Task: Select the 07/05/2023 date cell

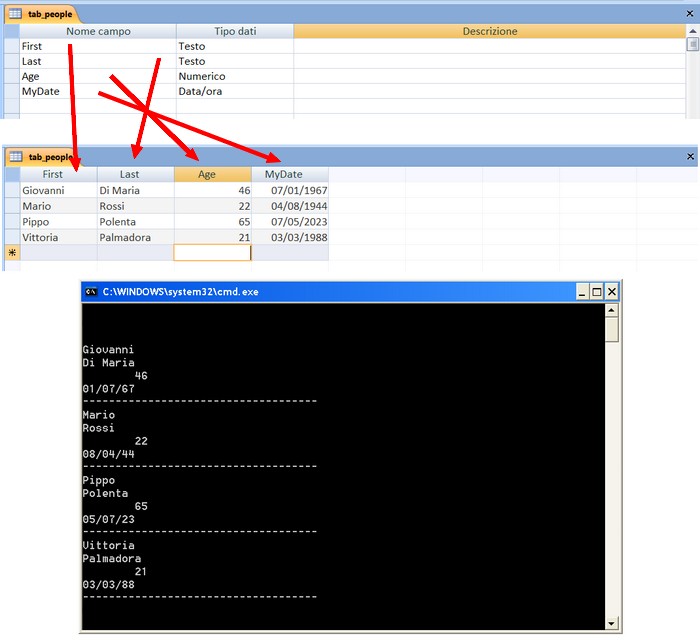Action: click(290, 222)
